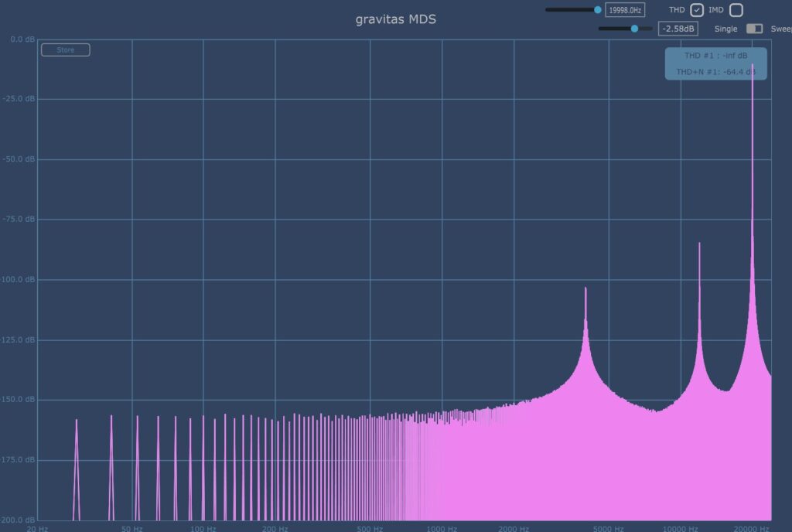Tick the IMD checkbox
This screenshot has height=532, width=792.
click(x=736, y=10)
